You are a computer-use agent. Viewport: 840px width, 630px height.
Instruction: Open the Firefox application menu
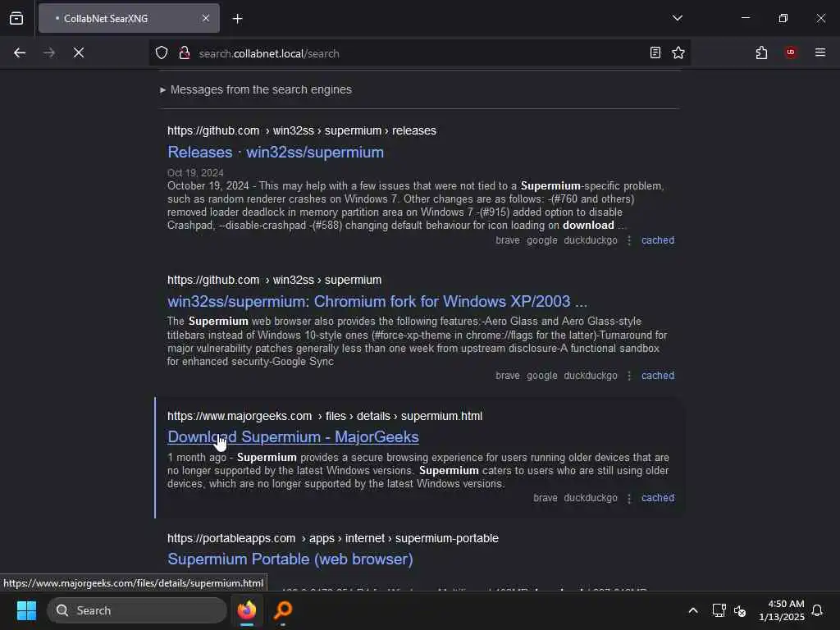820,53
